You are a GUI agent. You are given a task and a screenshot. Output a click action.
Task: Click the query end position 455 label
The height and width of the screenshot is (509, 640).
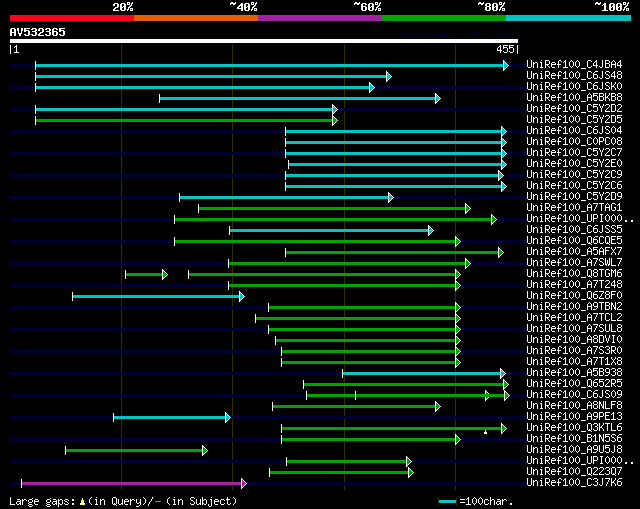[505, 49]
